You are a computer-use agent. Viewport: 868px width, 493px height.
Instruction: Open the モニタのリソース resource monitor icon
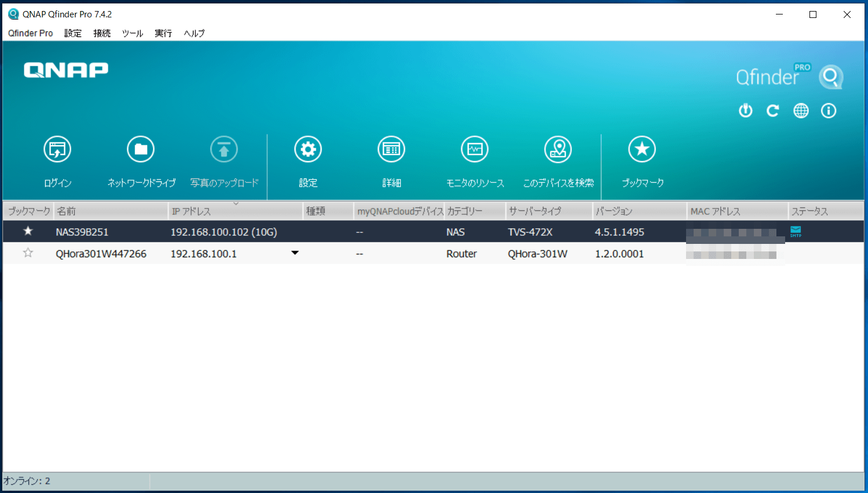[x=475, y=149]
